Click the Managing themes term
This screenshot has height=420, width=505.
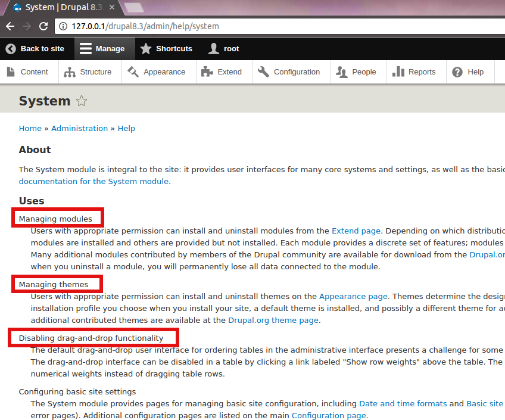click(54, 284)
